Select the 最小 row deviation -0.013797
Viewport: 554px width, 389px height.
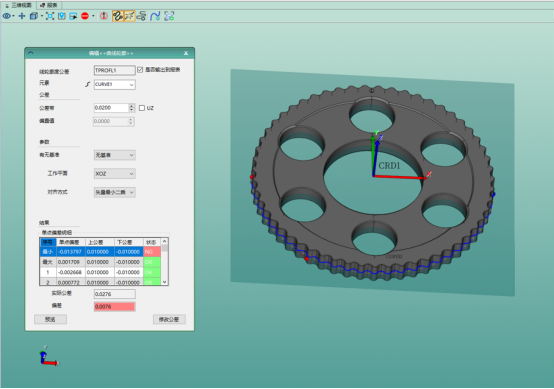[71, 252]
